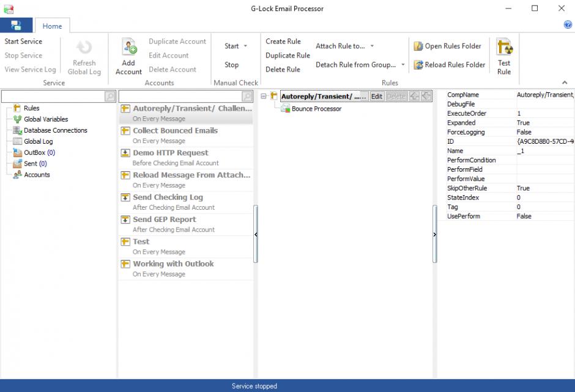Image resolution: width=575 pixels, height=392 pixels.
Task: Collapse the Autoreply/Transient tree node
Action: [263, 96]
